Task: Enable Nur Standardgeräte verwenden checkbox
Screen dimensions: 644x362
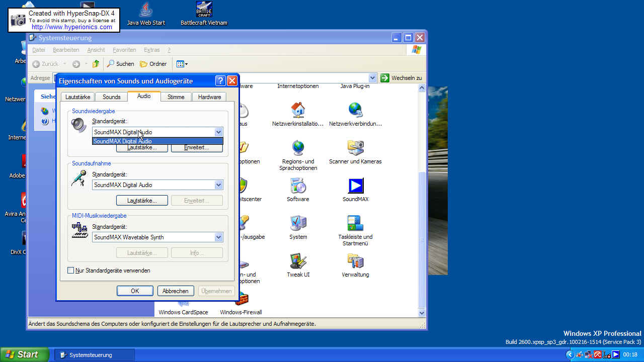Action: click(70, 270)
